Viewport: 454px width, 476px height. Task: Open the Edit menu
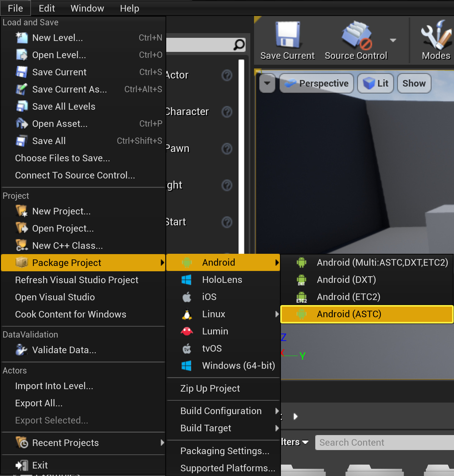(46, 8)
